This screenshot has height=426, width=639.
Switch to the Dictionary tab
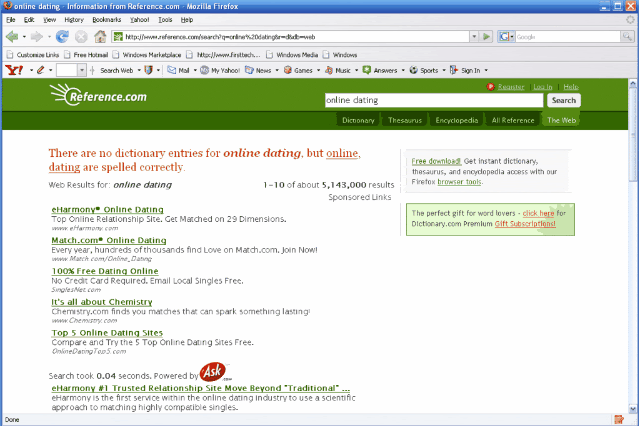click(x=358, y=120)
